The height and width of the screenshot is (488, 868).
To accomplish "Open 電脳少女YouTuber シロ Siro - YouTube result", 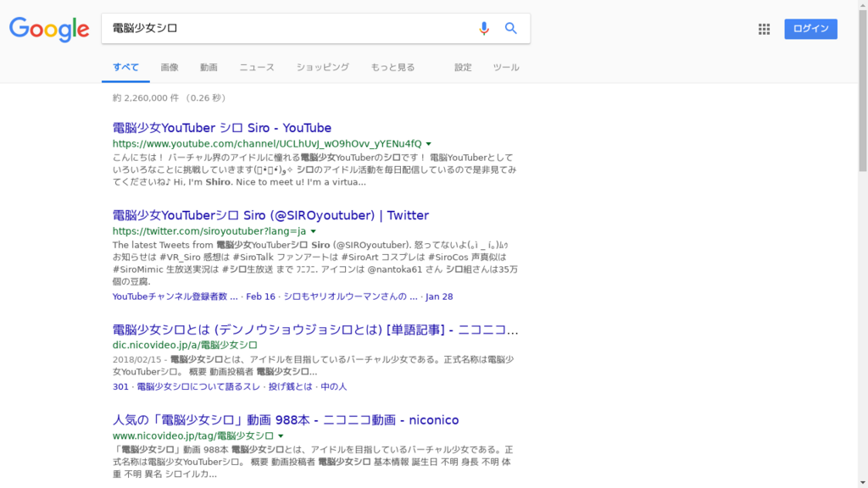I will [x=222, y=128].
